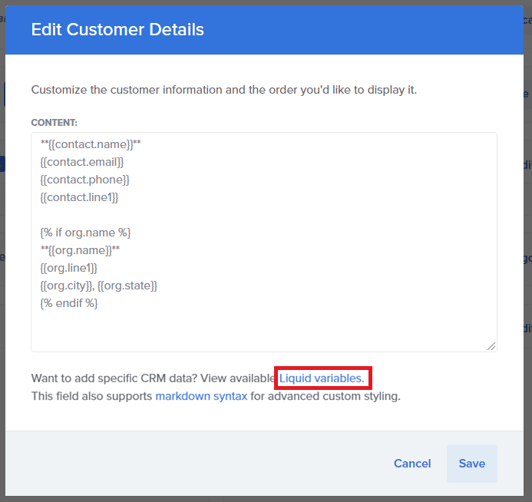Click the **{{contact.name}}** line
Image resolution: width=532 pixels, height=502 pixels.
click(x=91, y=144)
